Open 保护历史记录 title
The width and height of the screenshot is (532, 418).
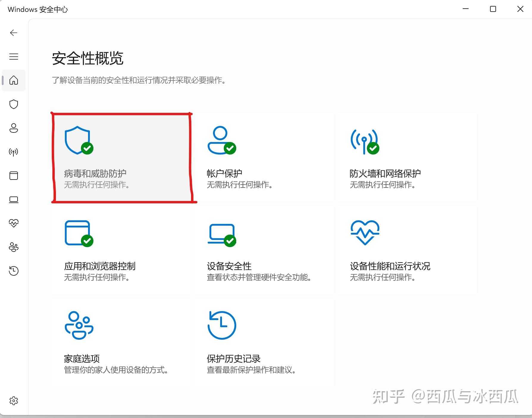[x=234, y=358]
